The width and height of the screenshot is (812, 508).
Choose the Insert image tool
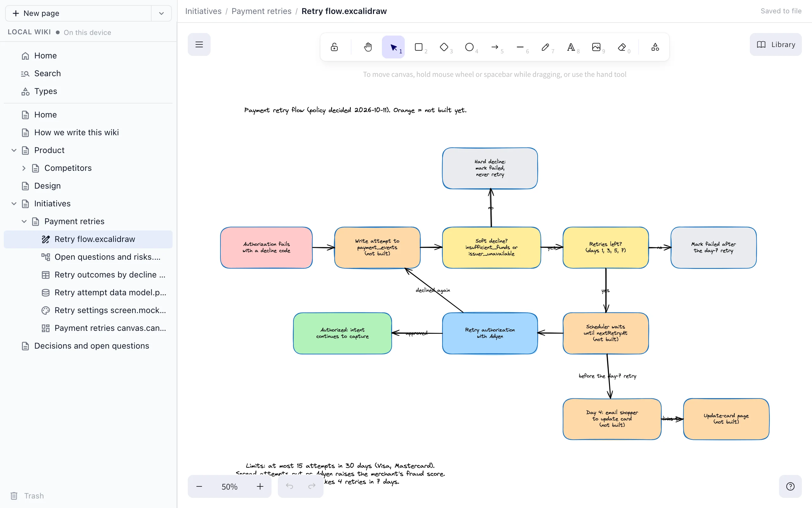click(x=596, y=47)
